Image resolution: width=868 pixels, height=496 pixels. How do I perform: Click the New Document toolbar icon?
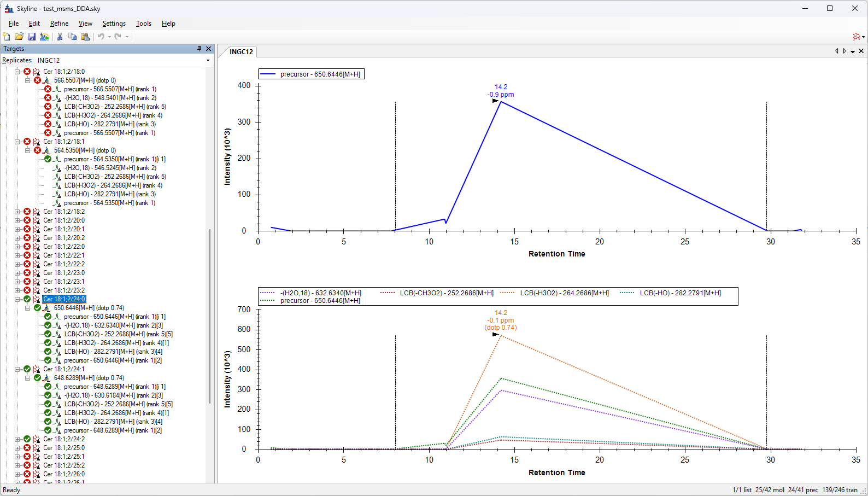pos(7,37)
